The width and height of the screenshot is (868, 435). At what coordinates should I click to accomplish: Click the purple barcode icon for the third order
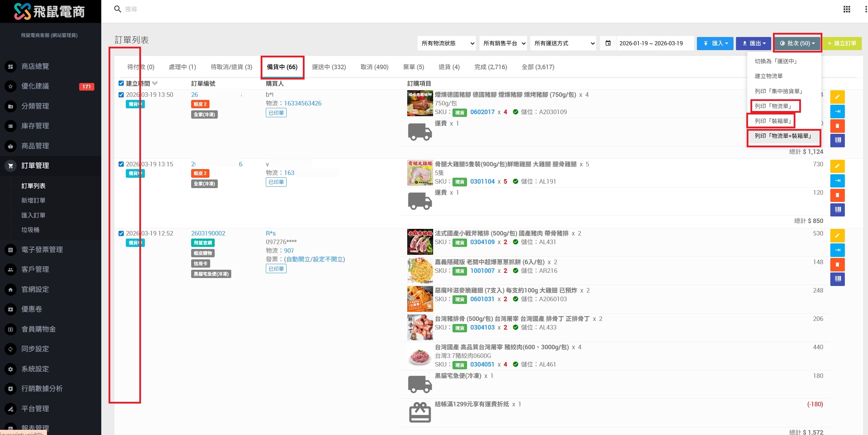(837, 279)
